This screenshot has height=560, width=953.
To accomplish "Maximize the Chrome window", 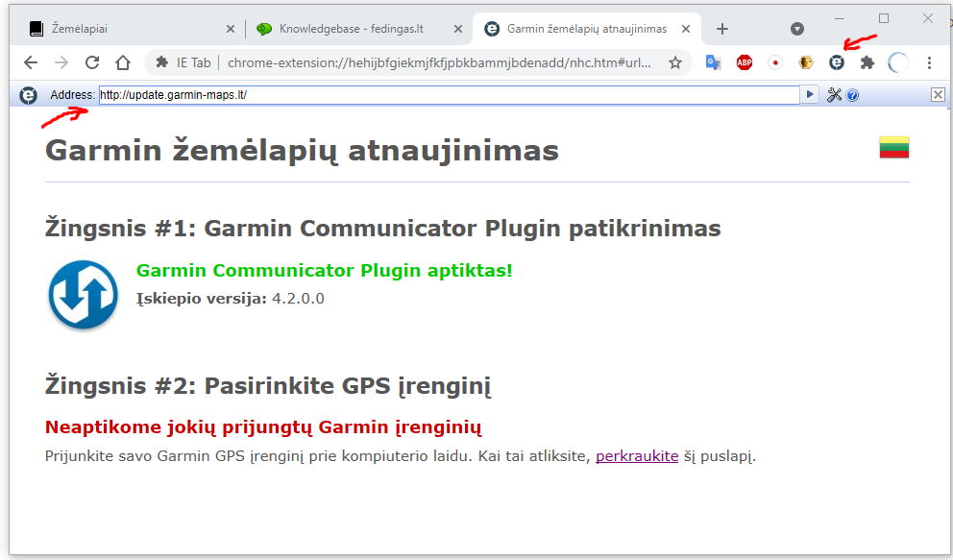I will pyautogui.click(x=884, y=19).
